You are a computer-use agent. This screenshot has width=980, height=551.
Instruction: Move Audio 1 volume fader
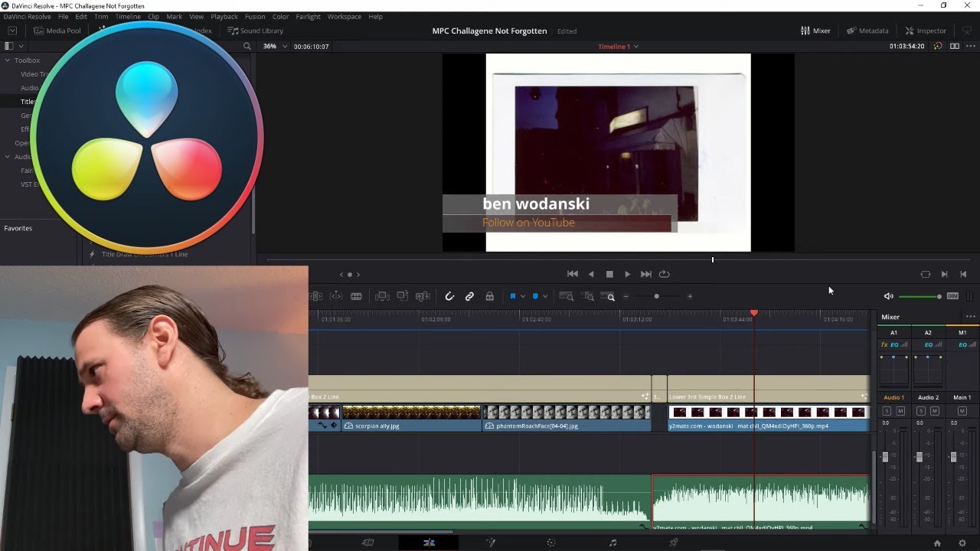click(x=885, y=457)
